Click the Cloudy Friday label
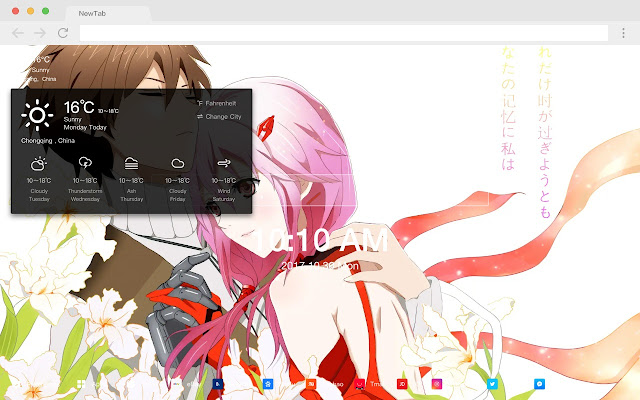The height and width of the screenshot is (400, 640). [178, 195]
